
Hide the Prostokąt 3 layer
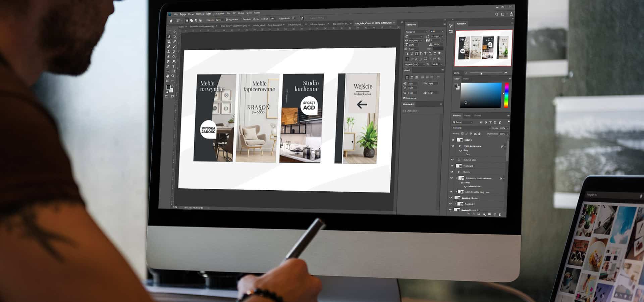[452, 166]
